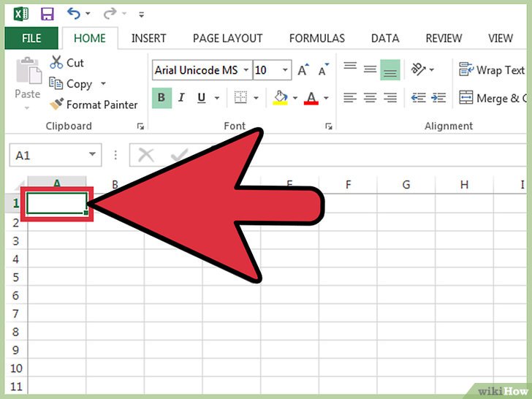Click the Redo arrow icon
This screenshot has width=532, height=399.
[x=110, y=14]
